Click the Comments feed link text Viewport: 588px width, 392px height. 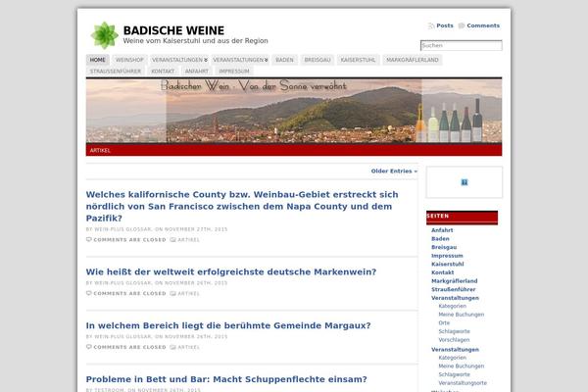coord(483,25)
